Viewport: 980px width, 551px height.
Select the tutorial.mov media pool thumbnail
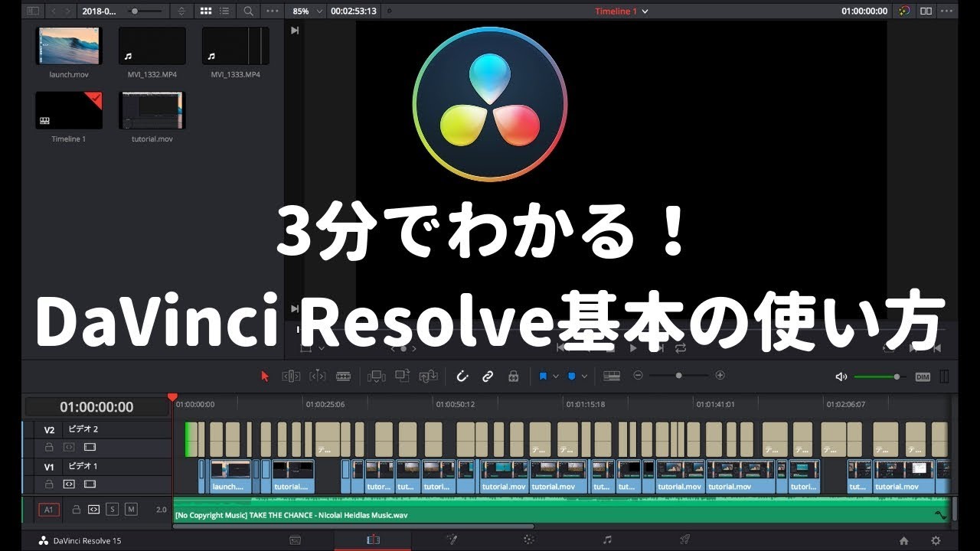(x=152, y=110)
